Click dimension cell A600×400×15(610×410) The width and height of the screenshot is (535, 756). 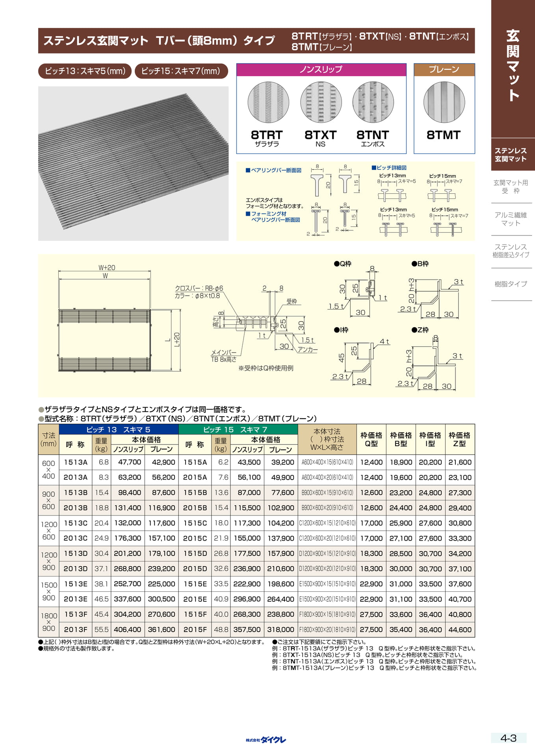click(x=327, y=462)
